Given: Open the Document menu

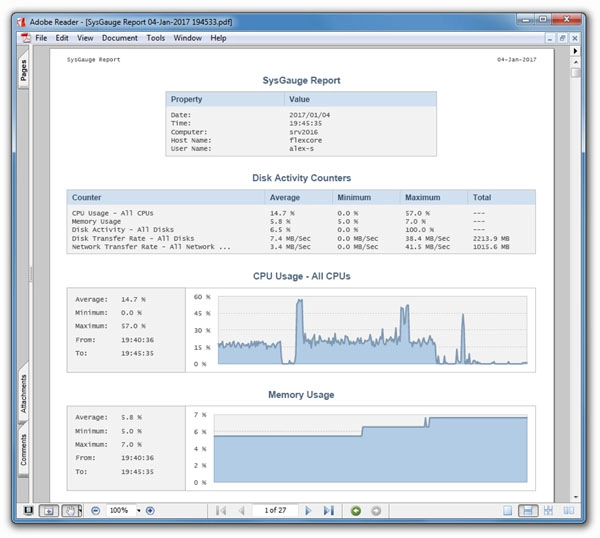Looking at the screenshot, I should [119, 38].
